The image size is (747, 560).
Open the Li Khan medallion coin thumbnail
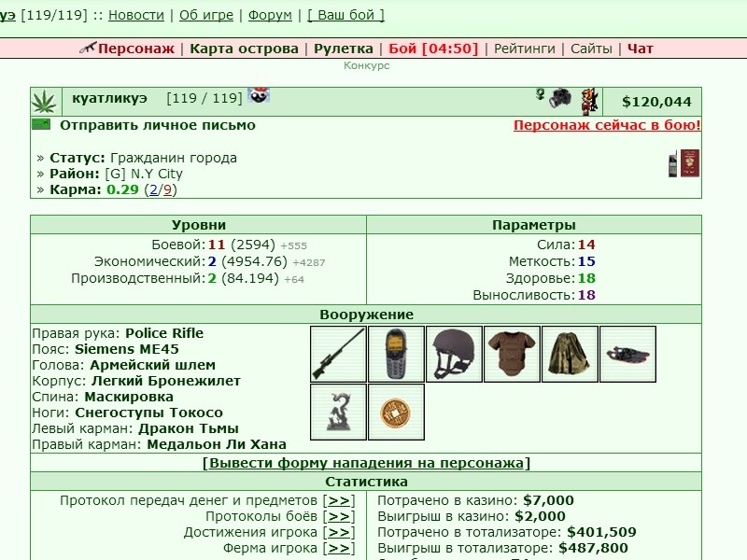point(396,412)
